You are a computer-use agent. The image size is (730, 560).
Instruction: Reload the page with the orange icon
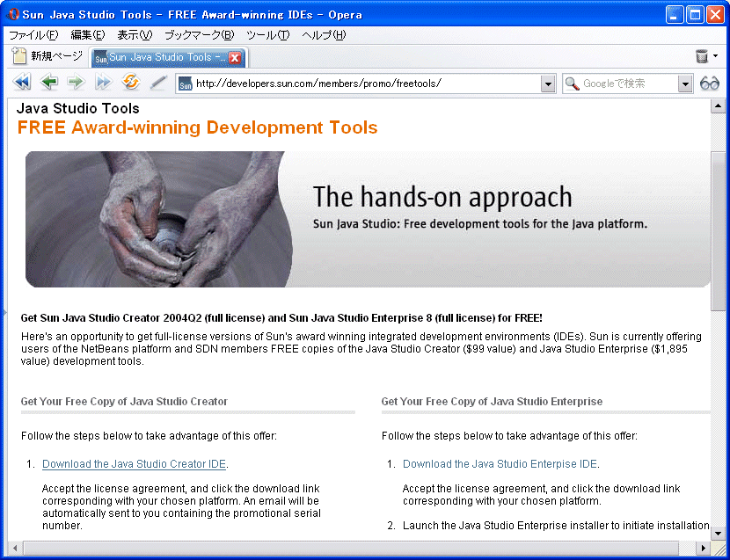131,83
